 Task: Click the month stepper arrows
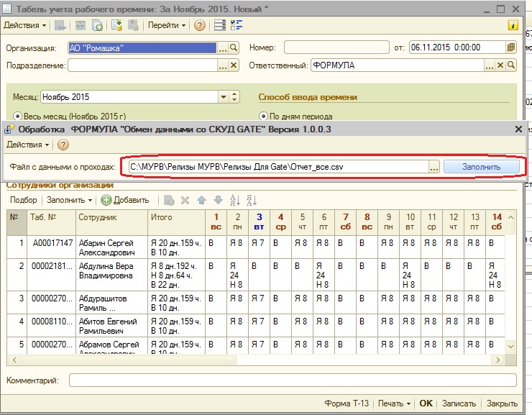234,97
